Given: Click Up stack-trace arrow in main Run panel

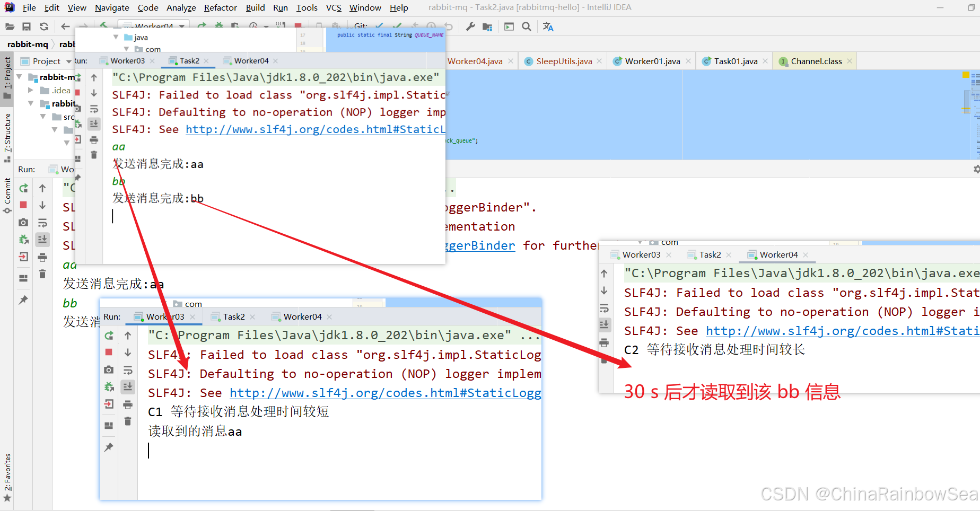Looking at the screenshot, I should (x=42, y=188).
